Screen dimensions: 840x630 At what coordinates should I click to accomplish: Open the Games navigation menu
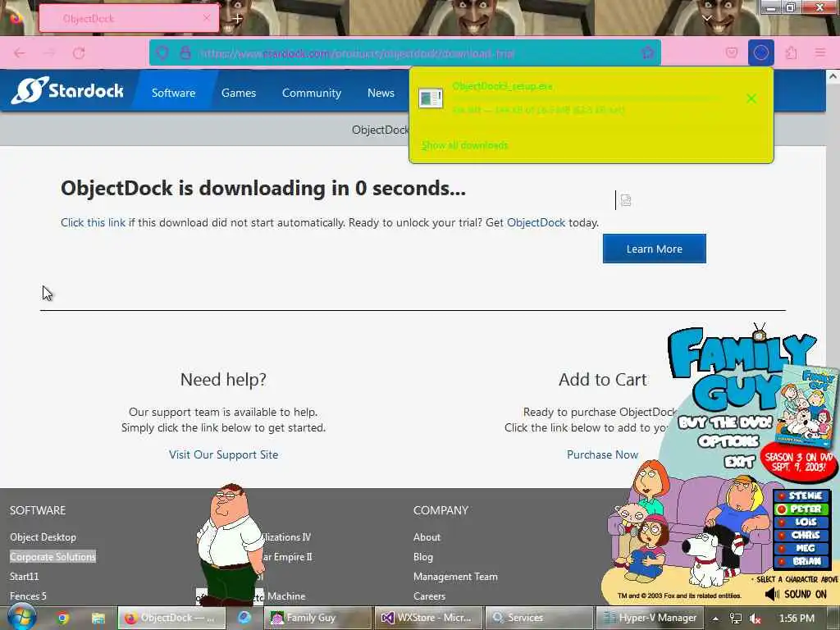tap(239, 93)
